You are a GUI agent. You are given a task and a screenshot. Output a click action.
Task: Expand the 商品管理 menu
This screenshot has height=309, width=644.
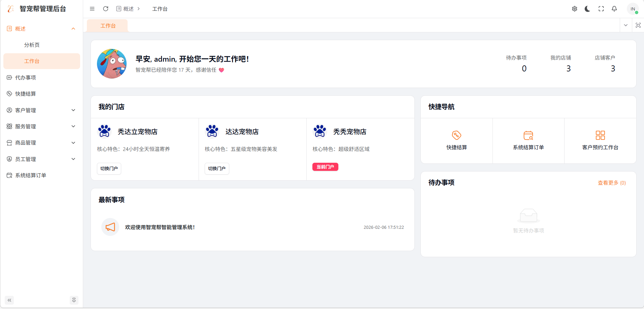pyautogui.click(x=41, y=143)
